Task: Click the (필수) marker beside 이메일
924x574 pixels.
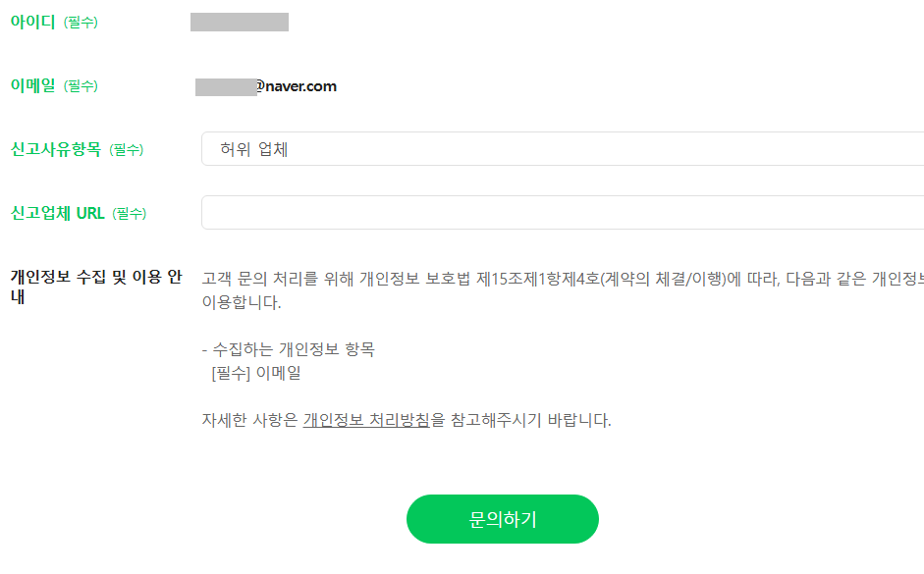Action: (x=81, y=86)
